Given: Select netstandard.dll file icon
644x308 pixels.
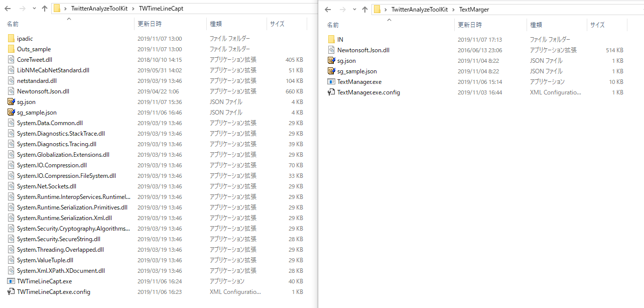Looking at the screenshot, I should pos(11,81).
